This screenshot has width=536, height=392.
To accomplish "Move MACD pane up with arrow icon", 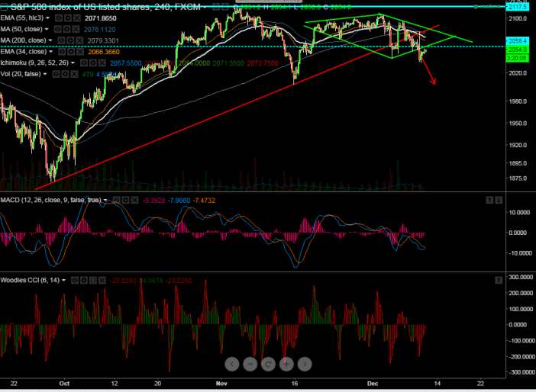I will click(x=489, y=200).
